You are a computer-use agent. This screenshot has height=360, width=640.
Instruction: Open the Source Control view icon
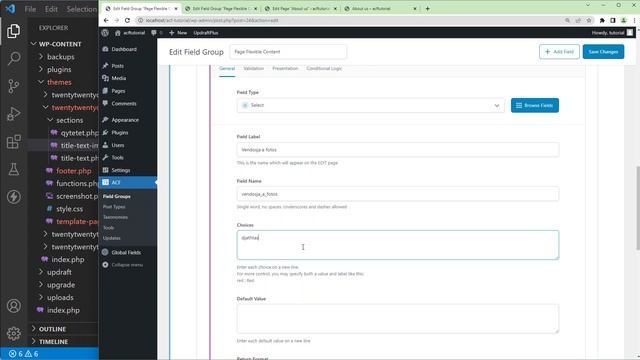(x=13, y=86)
